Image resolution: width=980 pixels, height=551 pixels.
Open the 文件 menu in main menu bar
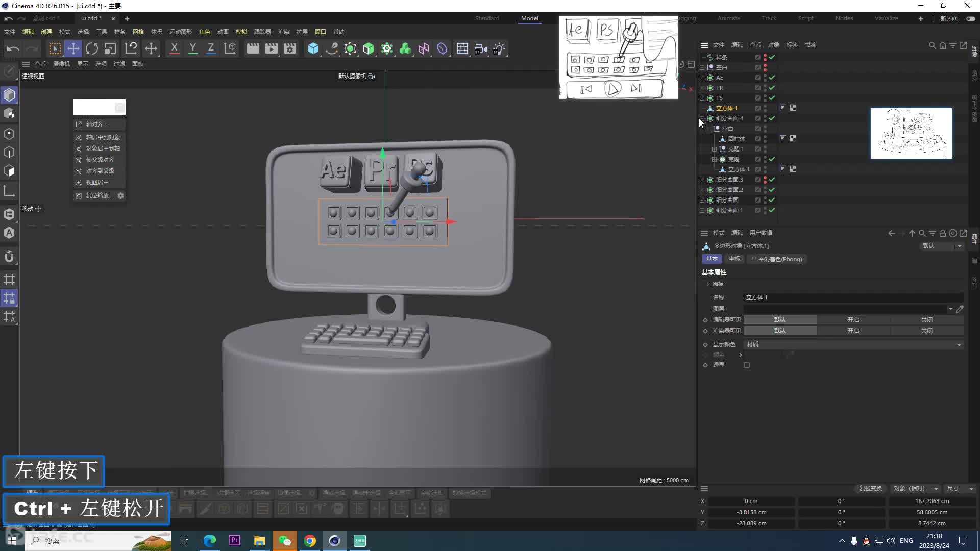click(10, 32)
